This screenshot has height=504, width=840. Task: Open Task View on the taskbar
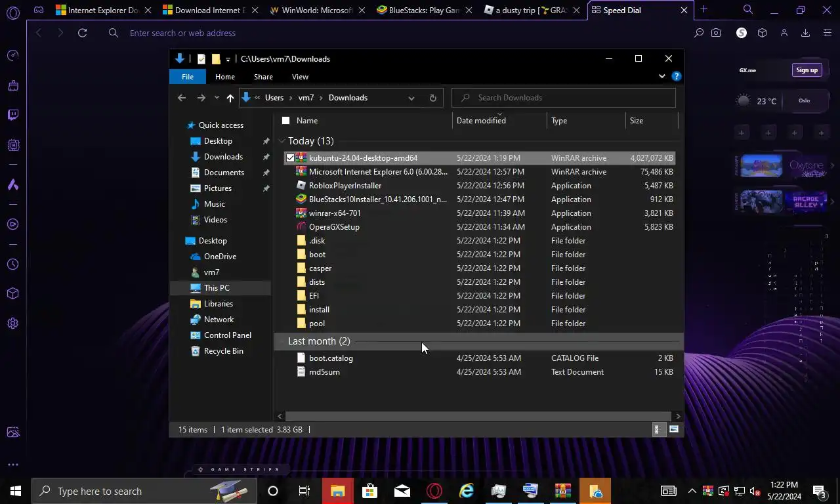[304, 491]
